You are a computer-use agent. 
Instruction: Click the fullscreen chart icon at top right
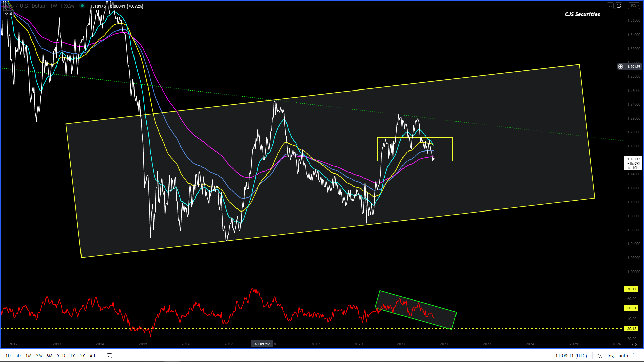tap(619, 6)
